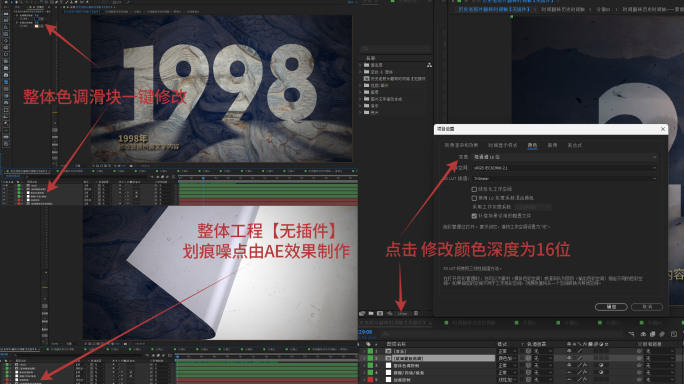Toggle the effects fx switch of layer 3

585,366
